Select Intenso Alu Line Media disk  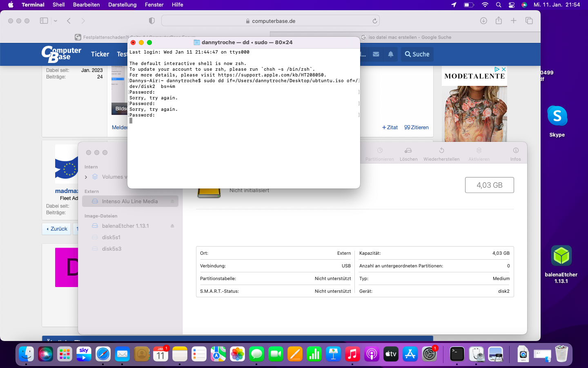coord(130,201)
